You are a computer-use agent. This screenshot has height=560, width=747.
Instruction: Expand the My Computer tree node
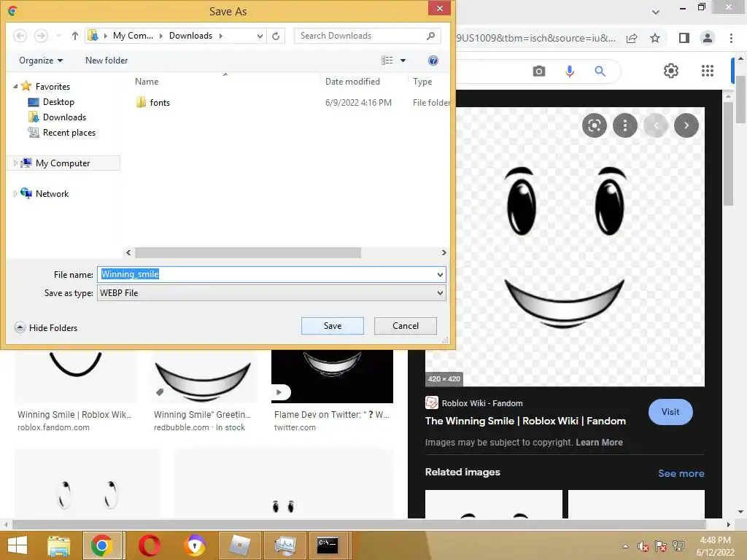15,163
